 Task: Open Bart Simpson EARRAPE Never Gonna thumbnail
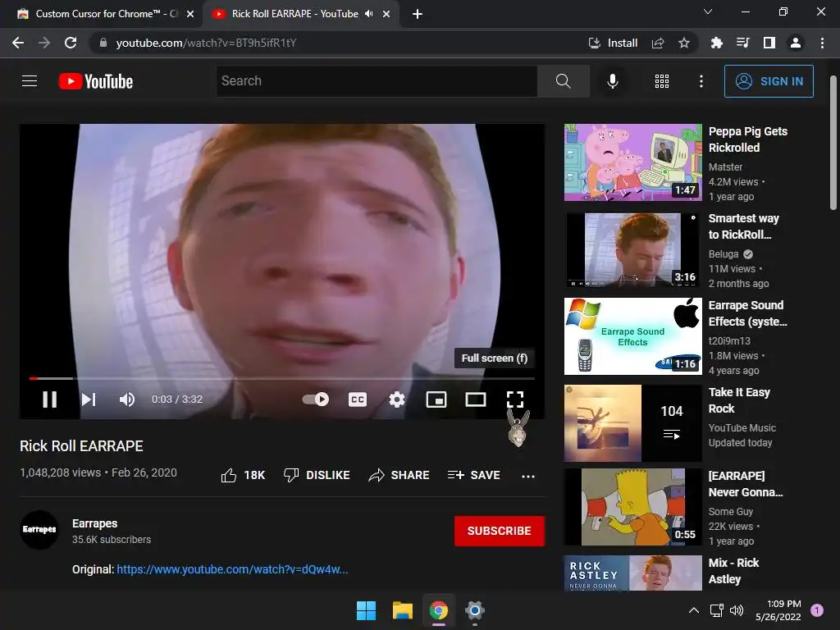pyautogui.click(x=632, y=507)
